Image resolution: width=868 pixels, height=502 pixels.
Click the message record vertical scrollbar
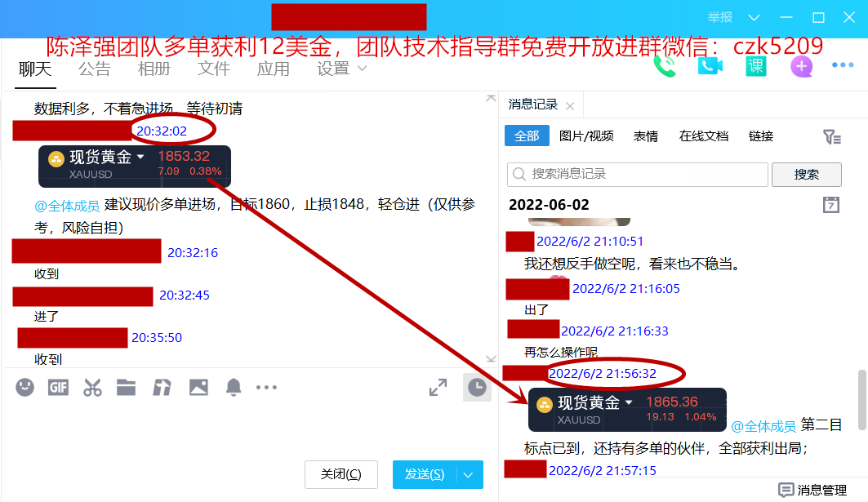pos(862,400)
